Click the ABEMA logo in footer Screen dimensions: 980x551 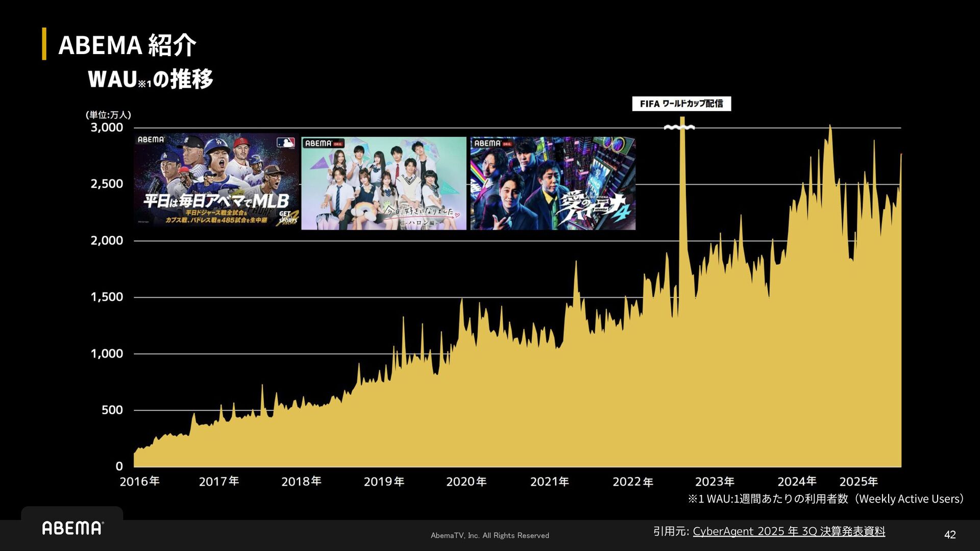pyautogui.click(x=72, y=528)
